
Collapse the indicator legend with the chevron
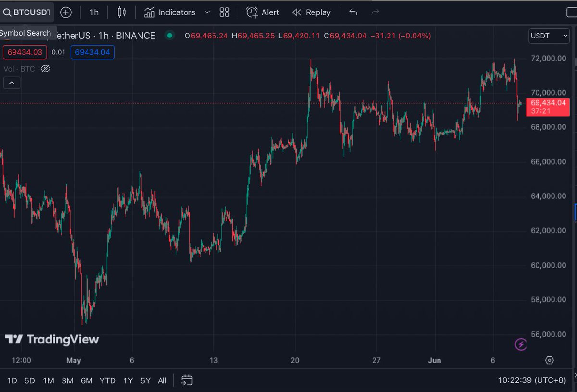(12, 83)
